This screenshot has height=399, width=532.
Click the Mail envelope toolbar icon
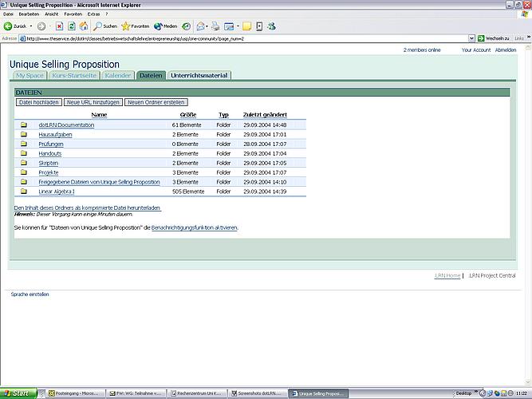coord(200,26)
